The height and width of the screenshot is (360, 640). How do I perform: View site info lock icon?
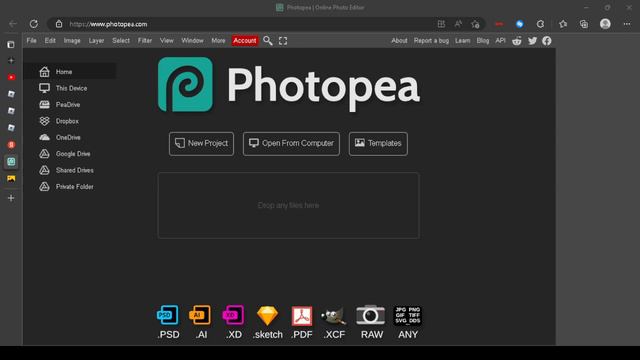pos(59,24)
